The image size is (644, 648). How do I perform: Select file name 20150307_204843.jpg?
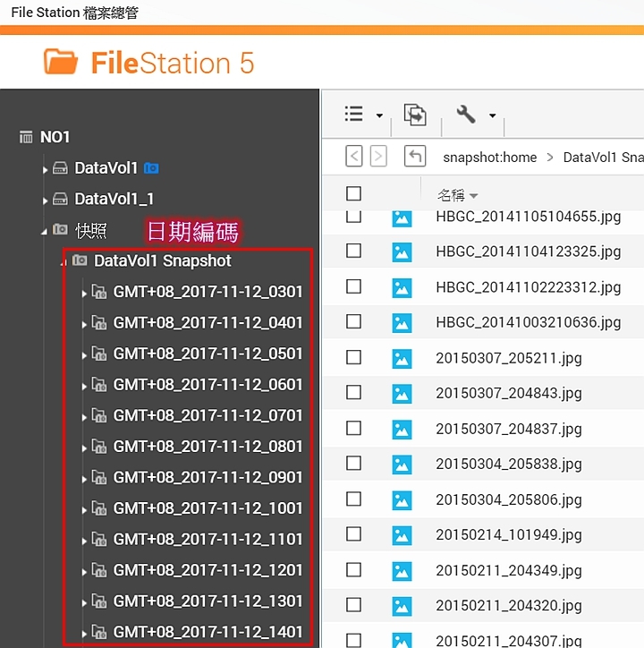[x=509, y=394]
